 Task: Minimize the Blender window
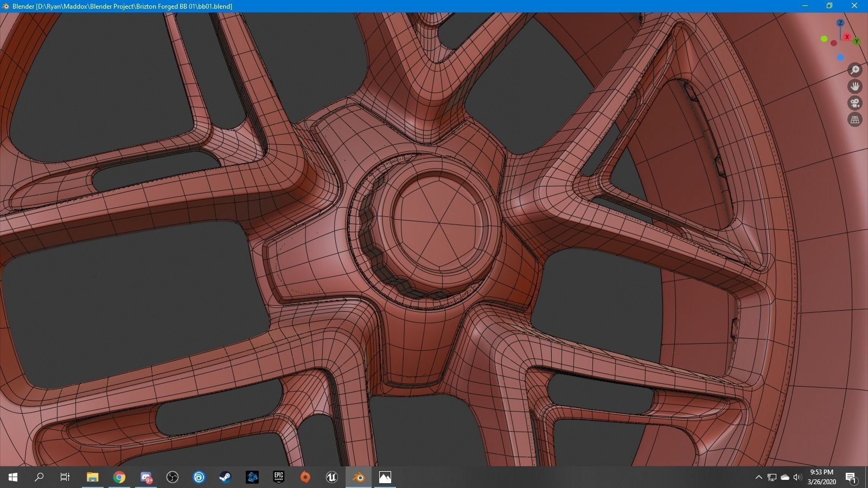tap(805, 6)
